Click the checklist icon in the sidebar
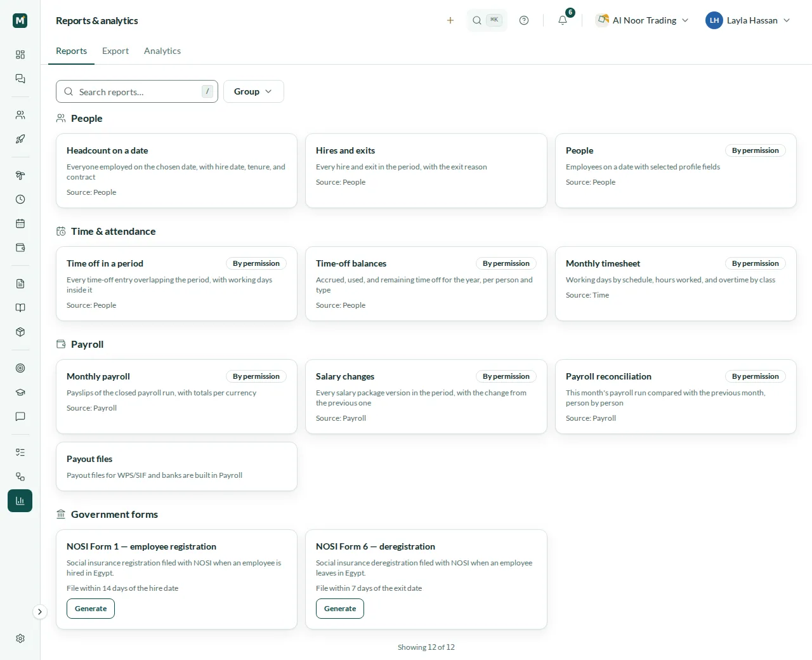The width and height of the screenshot is (812, 660). tap(20, 452)
